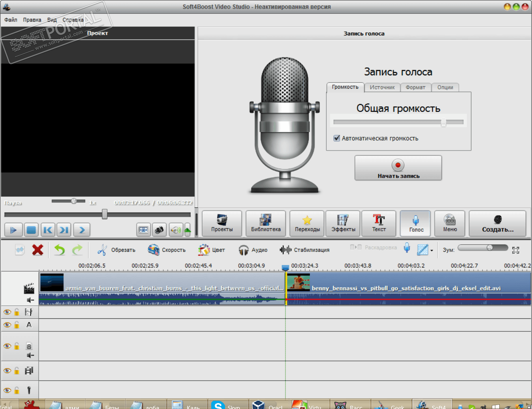The width and height of the screenshot is (532, 409).
Task: Jump to the previous frame in the preview
Action: [x=48, y=230]
